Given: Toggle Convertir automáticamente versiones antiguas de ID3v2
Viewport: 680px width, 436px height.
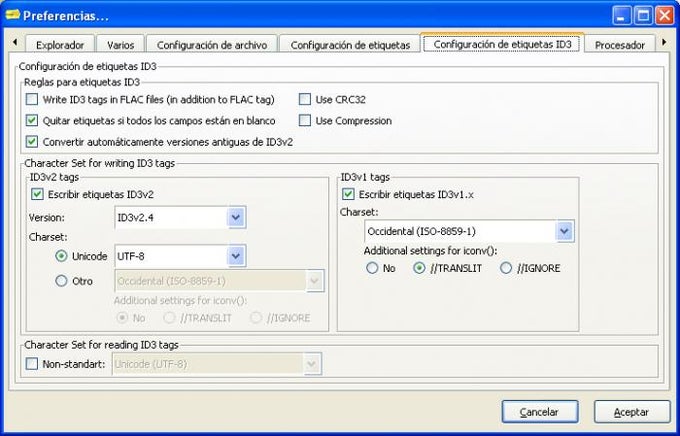Looking at the screenshot, I should point(32,141).
